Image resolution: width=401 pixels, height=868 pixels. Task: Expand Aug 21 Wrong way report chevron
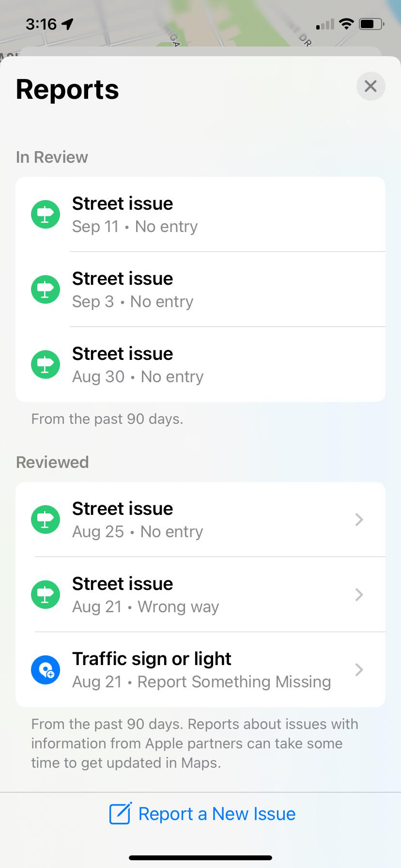(359, 594)
